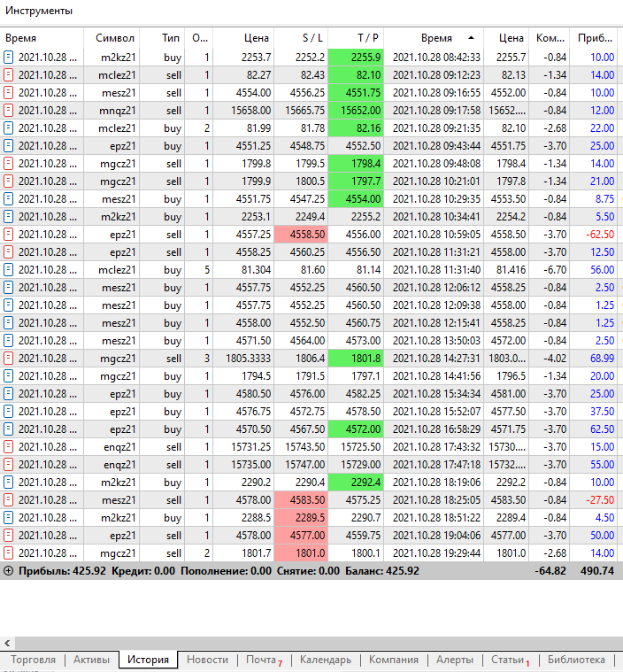Viewport: 623px width, 672px height.
Task: Click the green T/P cell 2292.4
Action: pyautogui.click(x=356, y=483)
